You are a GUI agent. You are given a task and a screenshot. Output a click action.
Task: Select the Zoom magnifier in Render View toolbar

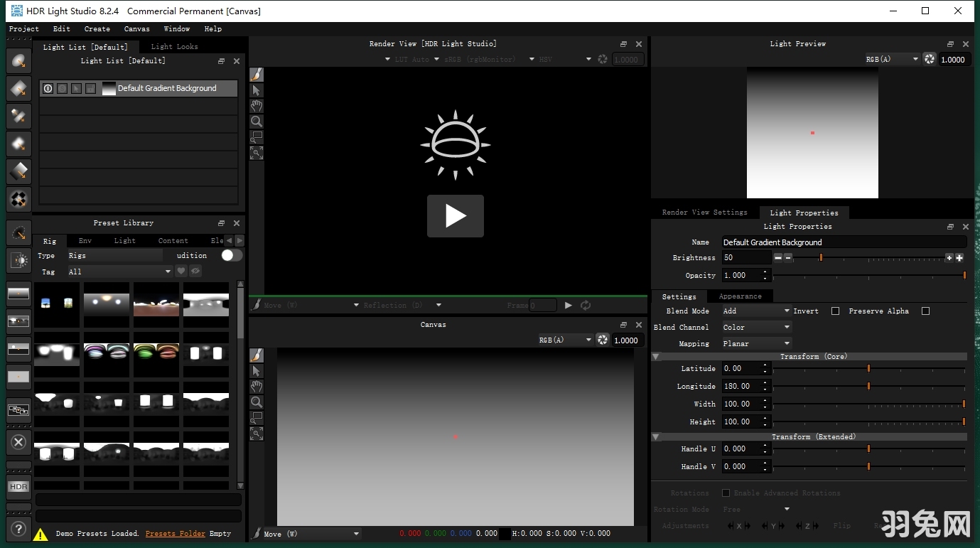click(x=256, y=121)
